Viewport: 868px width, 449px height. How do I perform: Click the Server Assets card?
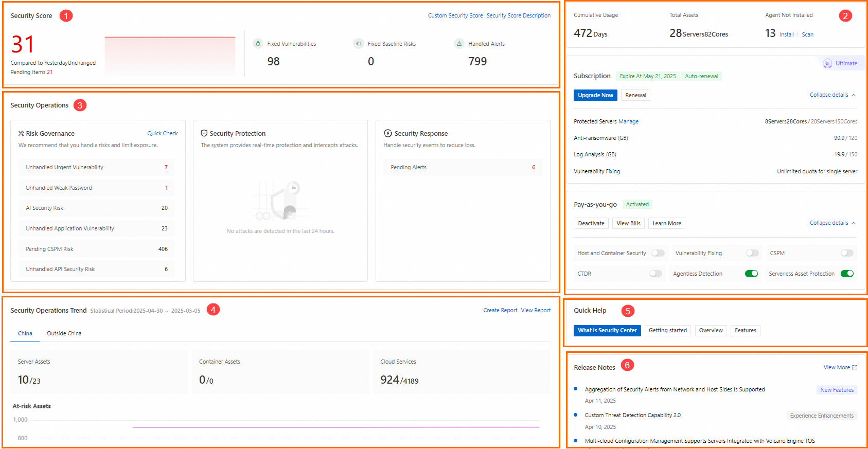coord(99,372)
